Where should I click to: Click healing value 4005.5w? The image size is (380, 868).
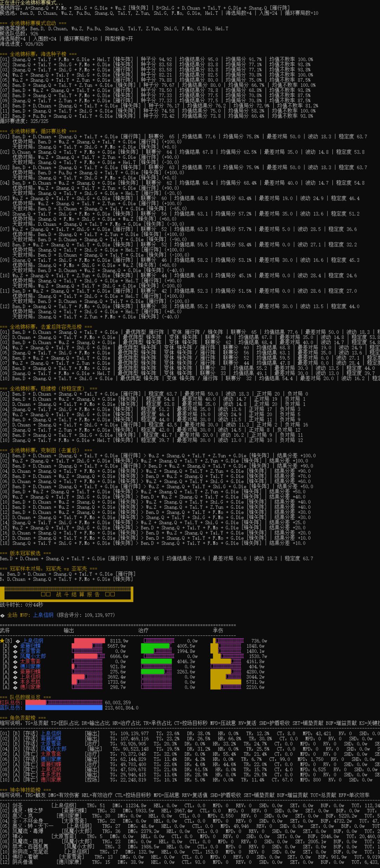pos(186,646)
